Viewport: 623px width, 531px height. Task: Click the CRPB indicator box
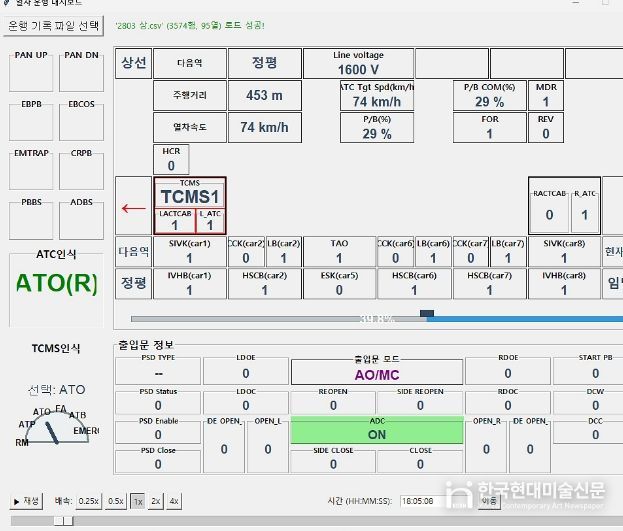81,170
